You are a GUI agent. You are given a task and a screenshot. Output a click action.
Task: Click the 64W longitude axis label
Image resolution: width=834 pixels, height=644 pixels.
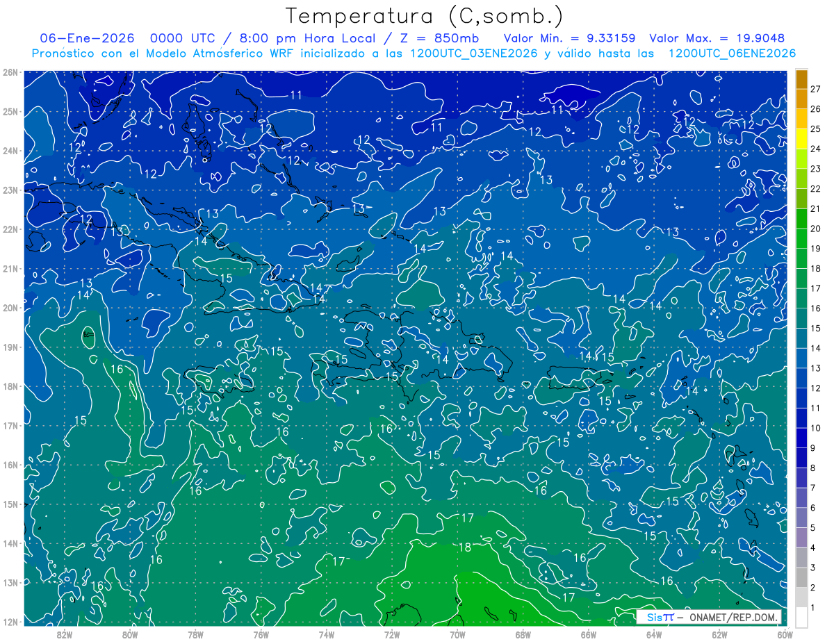[653, 634]
